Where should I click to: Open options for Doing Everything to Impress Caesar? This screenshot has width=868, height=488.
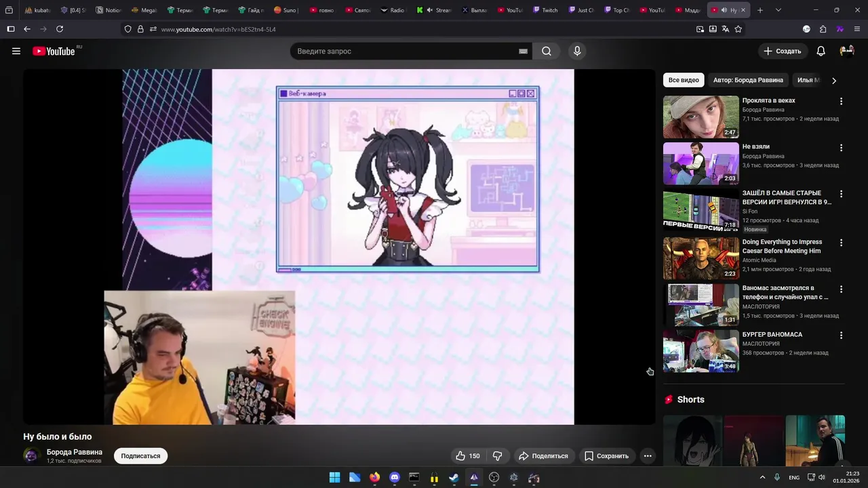tap(841, 242)
